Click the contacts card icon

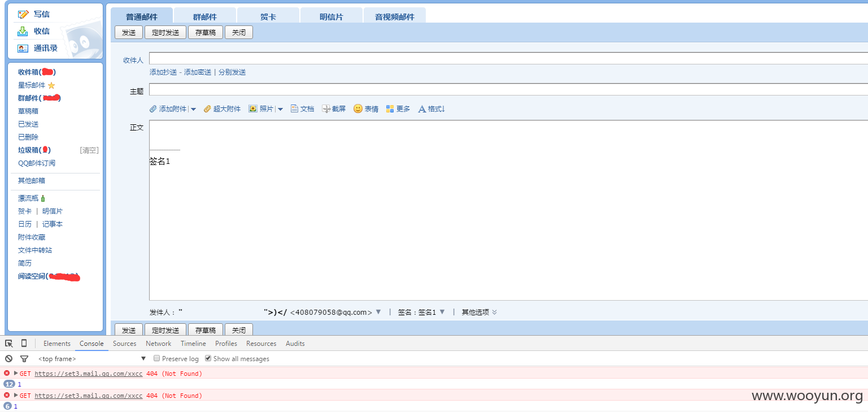[x=23, y=49]
